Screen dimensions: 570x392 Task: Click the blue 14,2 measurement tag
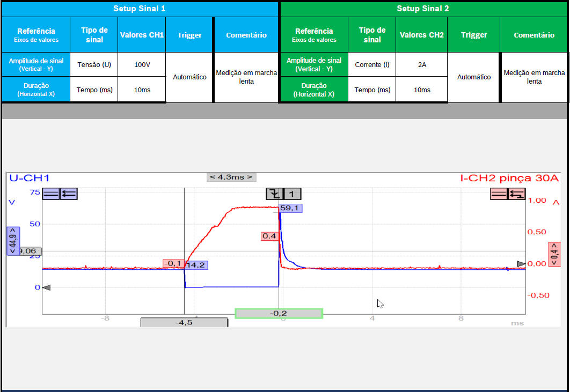click(196, 265)
